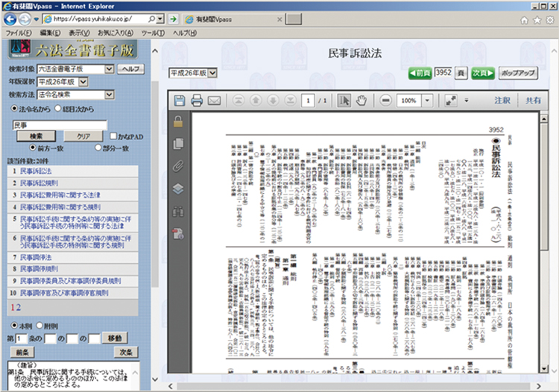Open the recent pages dropdown beside forward button
This screenshot has height=392, width=559.
click(x=37, y=19)
